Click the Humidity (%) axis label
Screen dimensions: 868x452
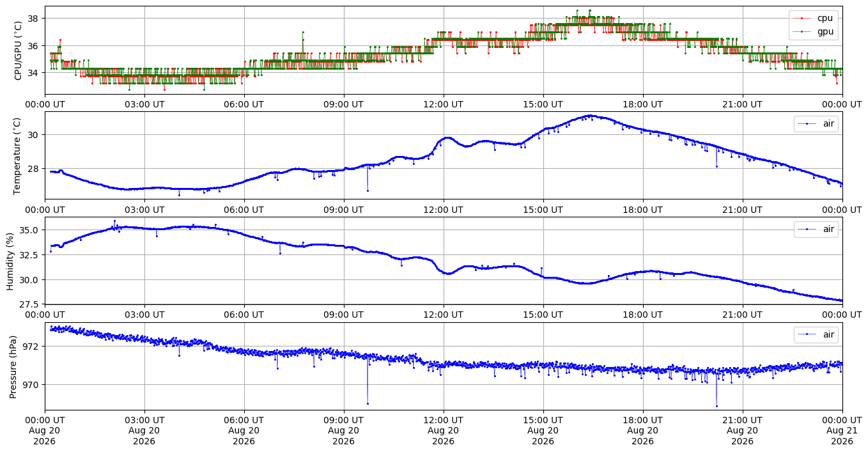11,261
